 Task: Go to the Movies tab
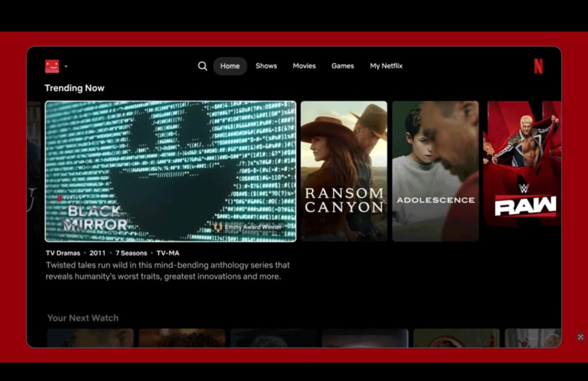304,66
